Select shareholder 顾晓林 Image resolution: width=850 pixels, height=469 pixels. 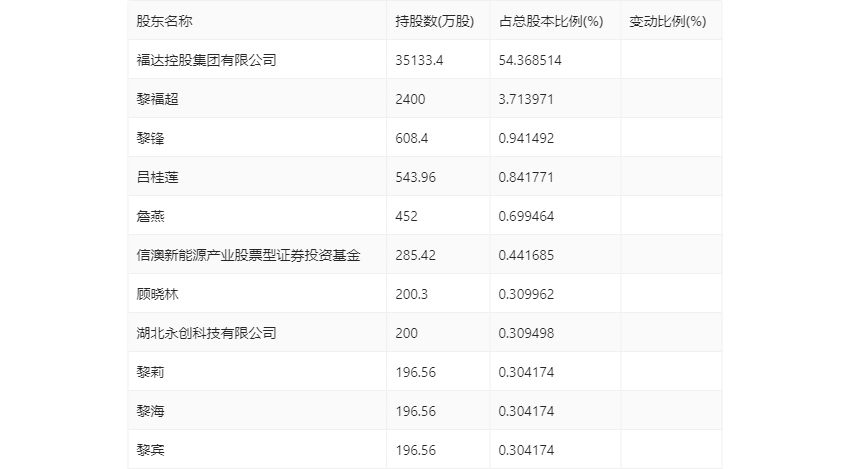coord(157,294)
